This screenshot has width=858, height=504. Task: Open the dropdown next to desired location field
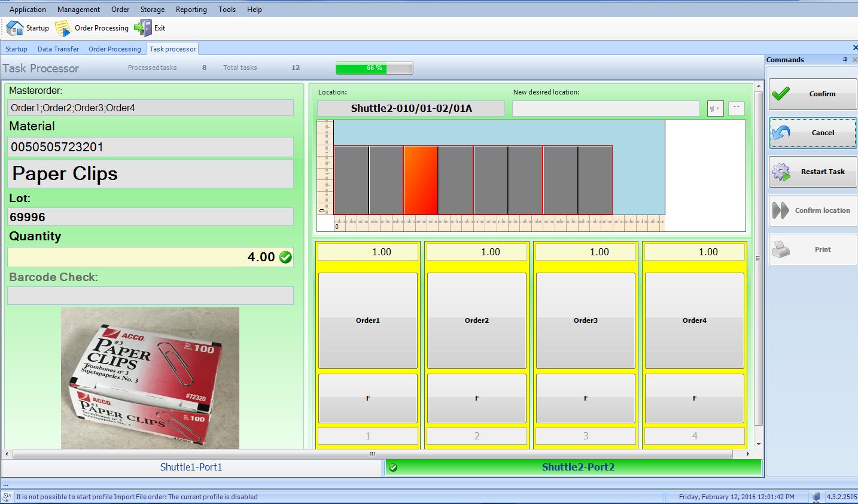coord(714,108)
